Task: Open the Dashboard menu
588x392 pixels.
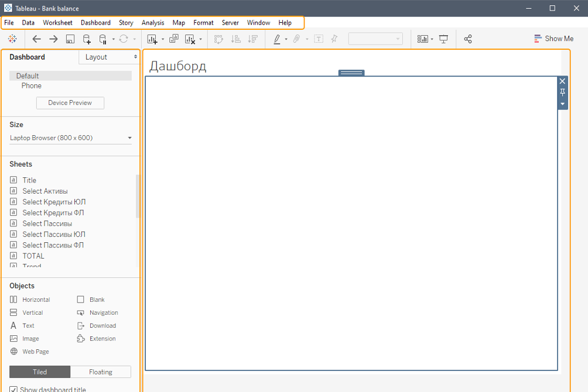Action: point(95,22)
